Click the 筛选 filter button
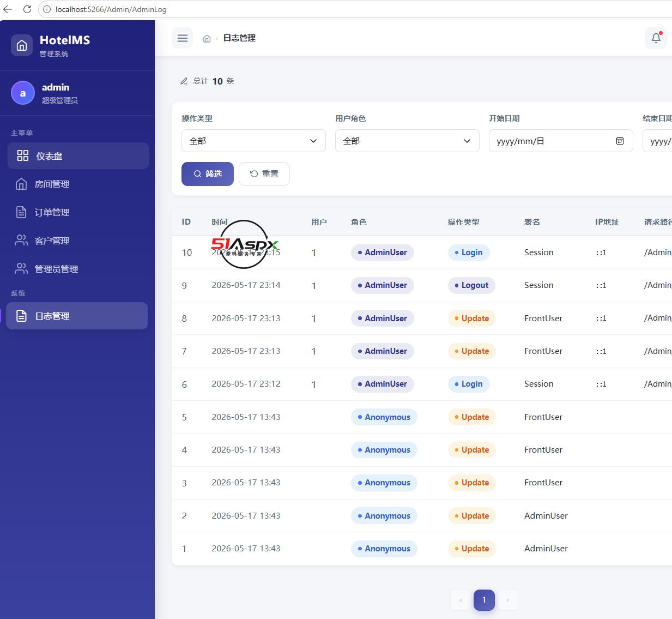 [208, 174]
